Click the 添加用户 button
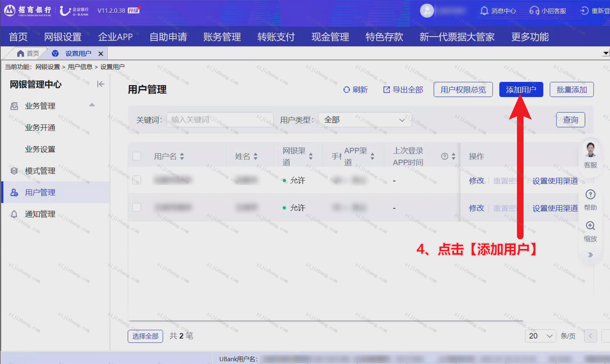 click(x=521, y=90)
